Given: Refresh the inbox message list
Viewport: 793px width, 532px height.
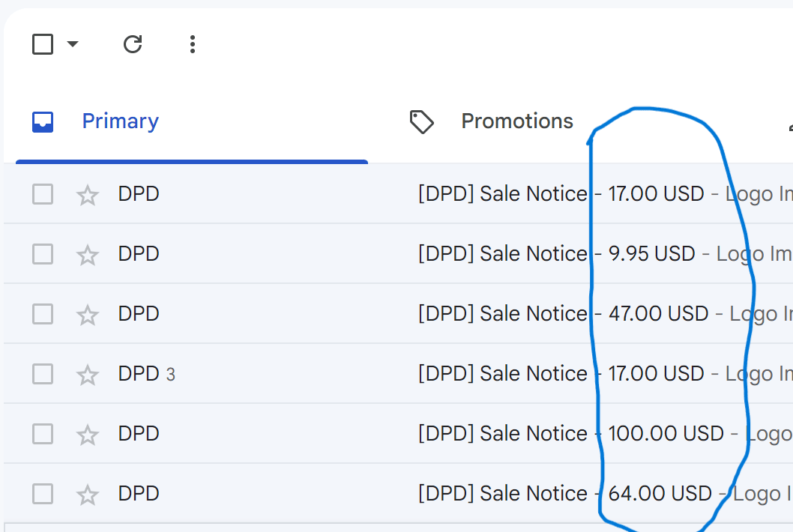Looking at the screenshot, I should pos(133,44).
